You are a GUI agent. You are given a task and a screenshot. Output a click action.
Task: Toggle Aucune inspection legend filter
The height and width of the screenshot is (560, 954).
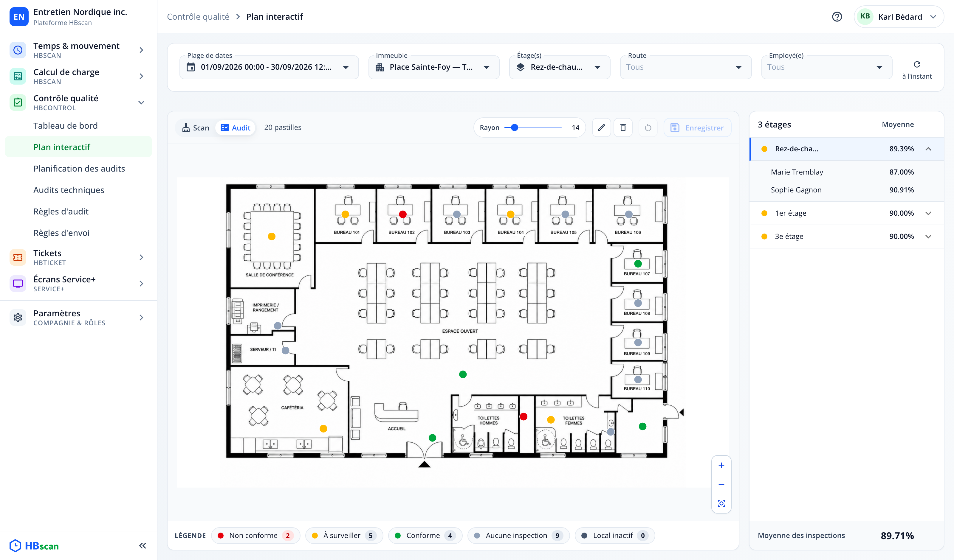click(x=518, y=535)
